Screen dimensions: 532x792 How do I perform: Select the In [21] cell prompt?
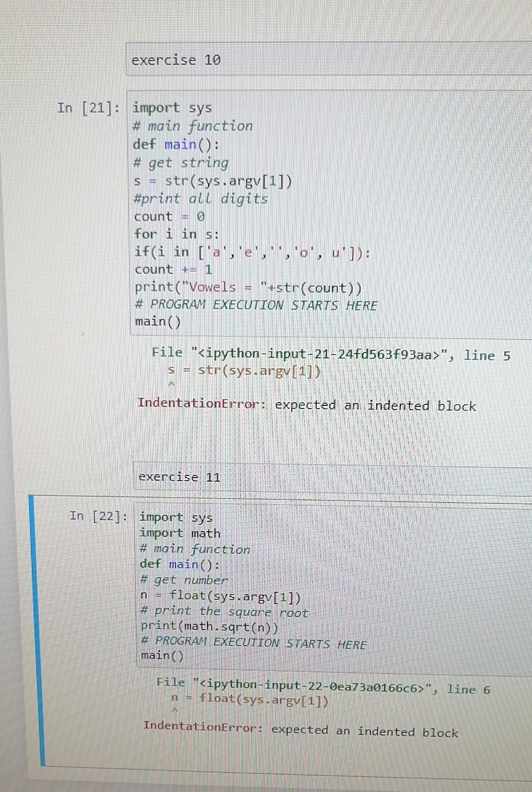point(89,108)
